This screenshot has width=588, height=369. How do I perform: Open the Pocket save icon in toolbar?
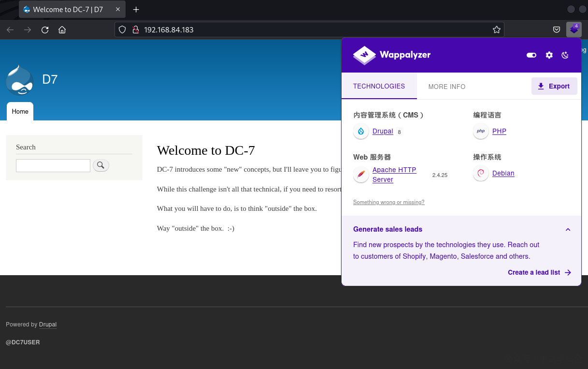(557, 30)
